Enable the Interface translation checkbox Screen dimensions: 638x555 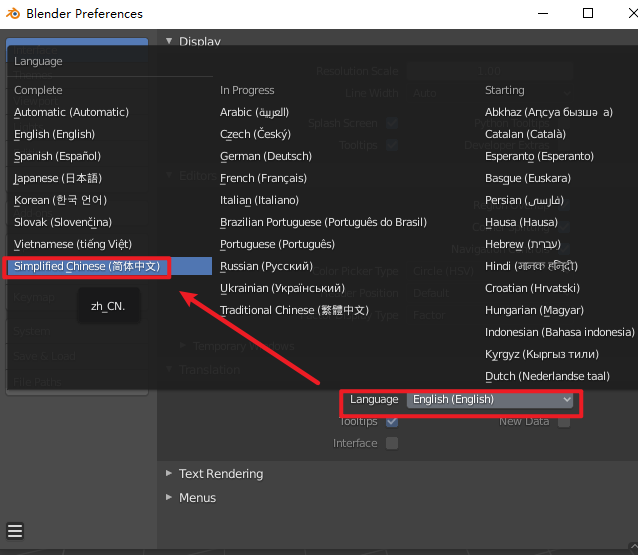pyautogui.click(x=392, y=443)
